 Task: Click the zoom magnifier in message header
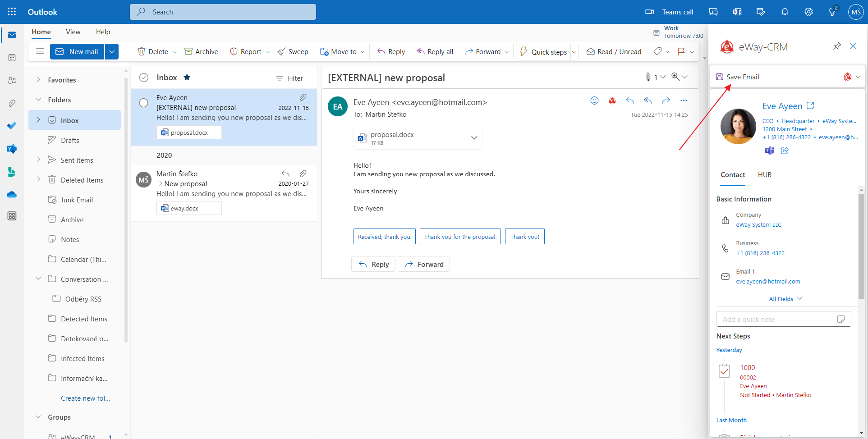(x=675, y=77)
